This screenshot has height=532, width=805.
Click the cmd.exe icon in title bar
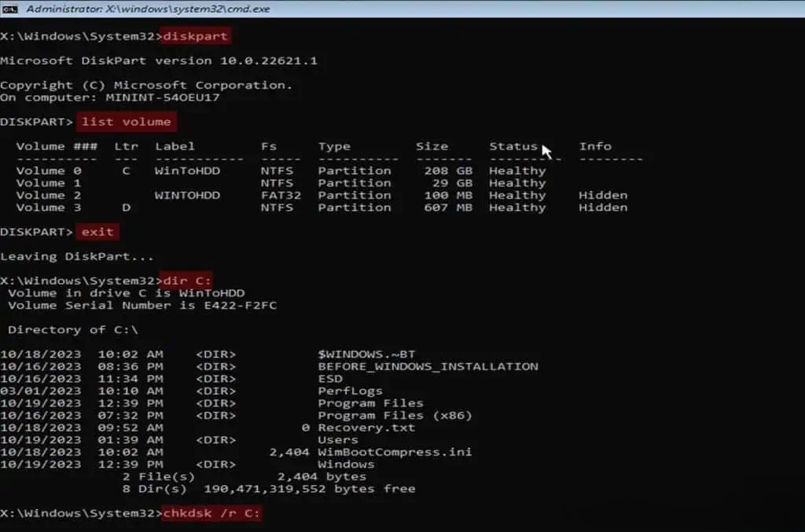[x=9, y=9]
